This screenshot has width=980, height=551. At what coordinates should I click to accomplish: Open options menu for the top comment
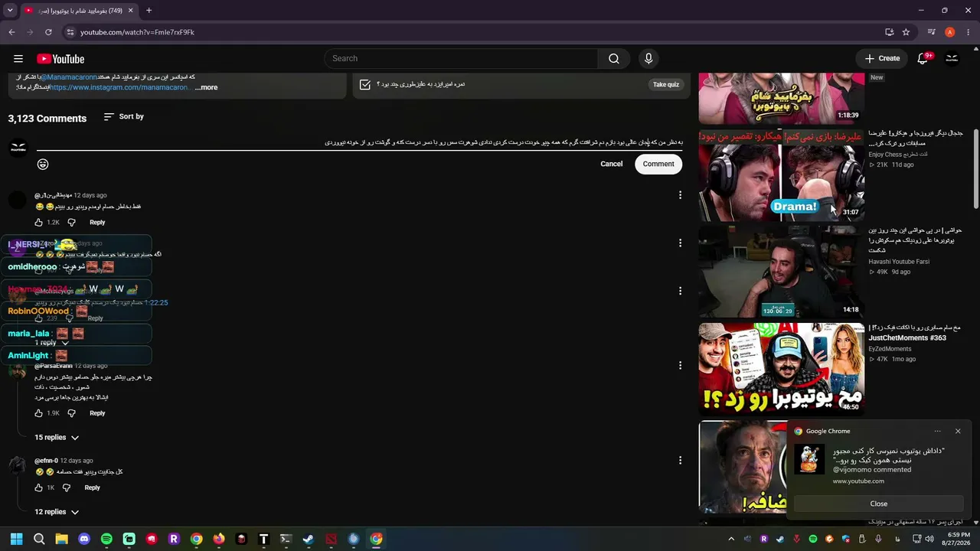[680, 195]
